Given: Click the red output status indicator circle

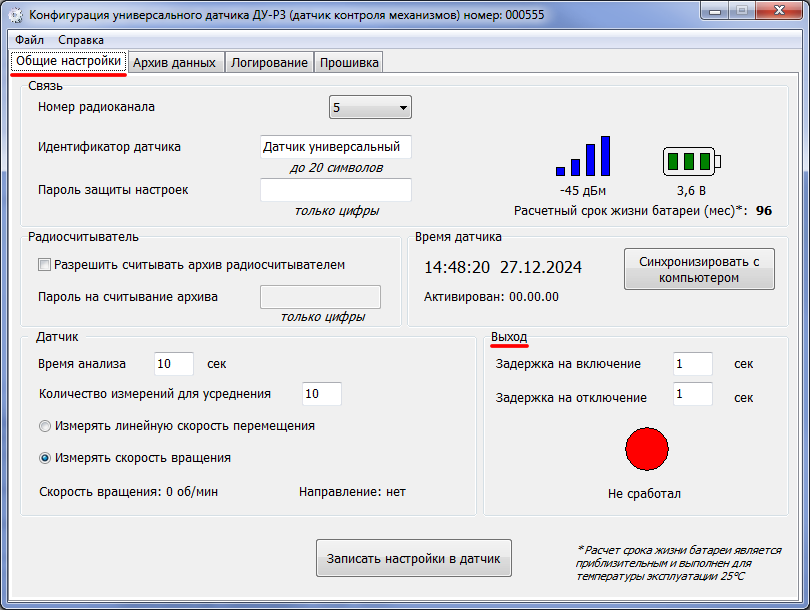Looking at the screenshot, I should (x=647, y=449).
